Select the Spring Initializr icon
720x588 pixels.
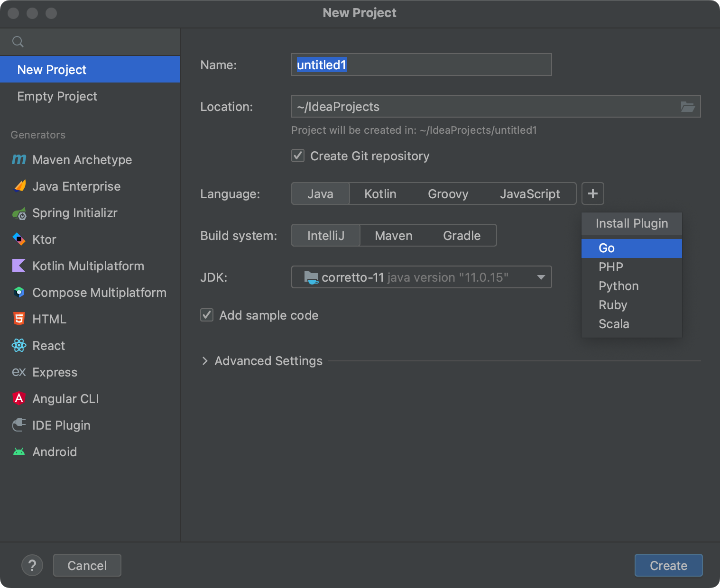pos(18,213)
